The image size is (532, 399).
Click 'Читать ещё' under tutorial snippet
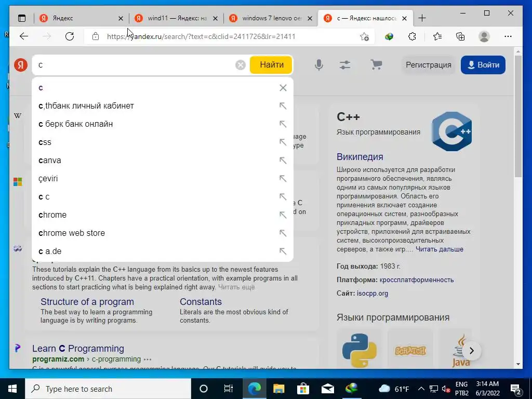click(236, 287)
